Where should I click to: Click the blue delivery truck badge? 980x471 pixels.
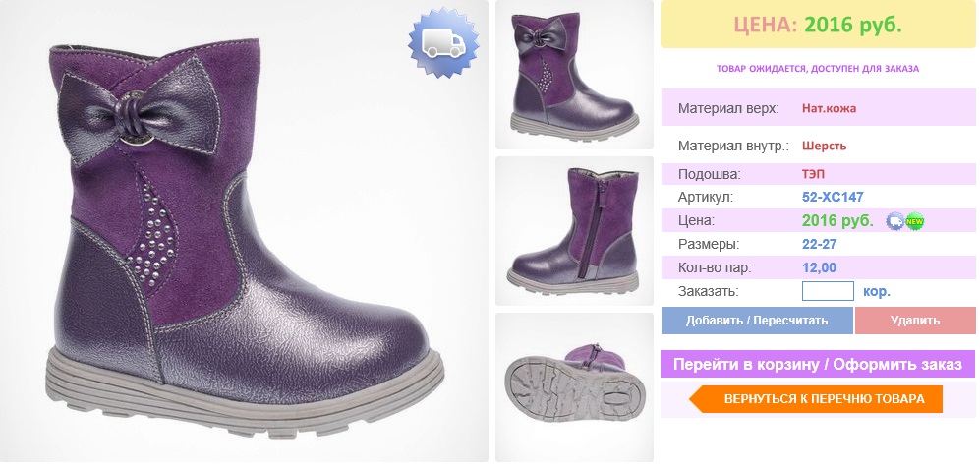point(443,42)
